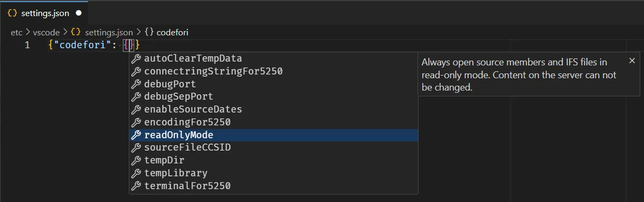Screen dimensions: 644x202
Task: Open the etc breadcrumb folder
Action: [x=17, y=33]
